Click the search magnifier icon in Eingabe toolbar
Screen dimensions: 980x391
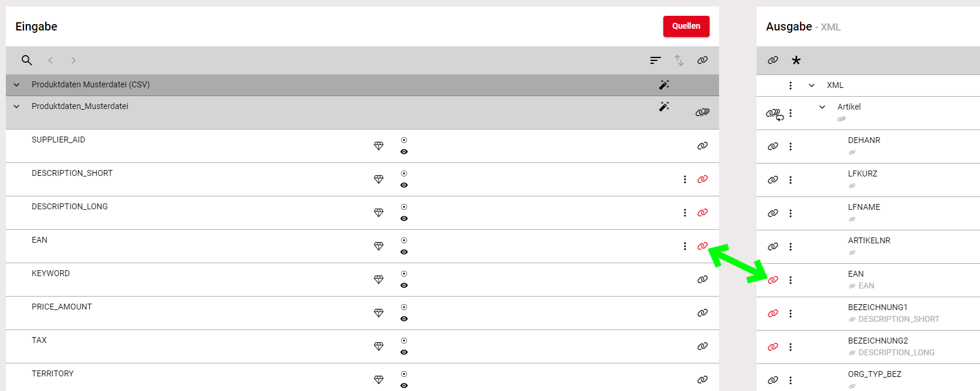click(x=26, y=60)
